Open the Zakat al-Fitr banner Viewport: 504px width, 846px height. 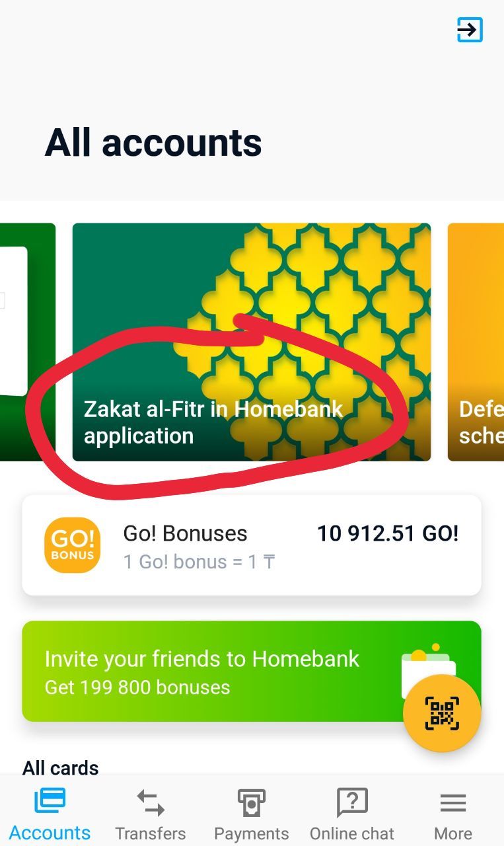click(x=252, y=342)
